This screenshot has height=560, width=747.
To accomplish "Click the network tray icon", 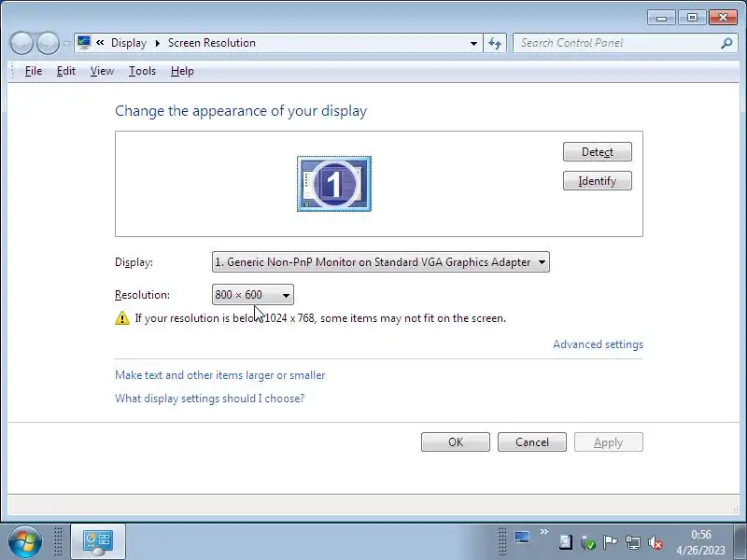I will pos(633,542).
